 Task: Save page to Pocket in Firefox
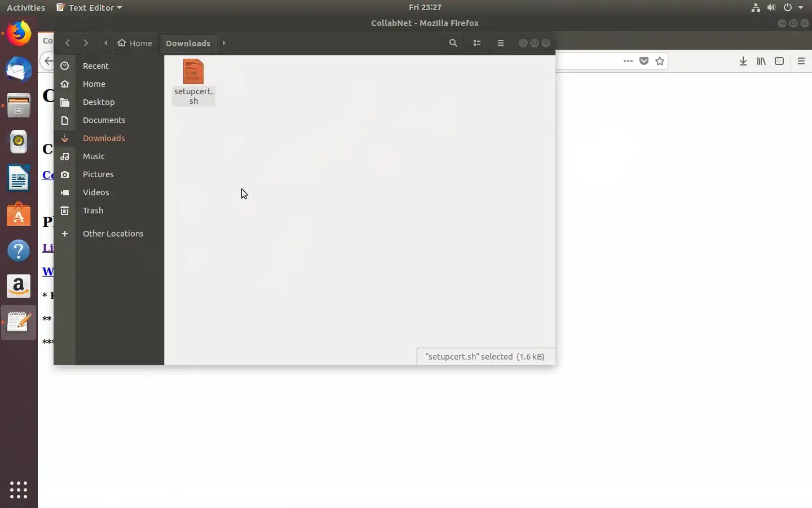point(644,61)
